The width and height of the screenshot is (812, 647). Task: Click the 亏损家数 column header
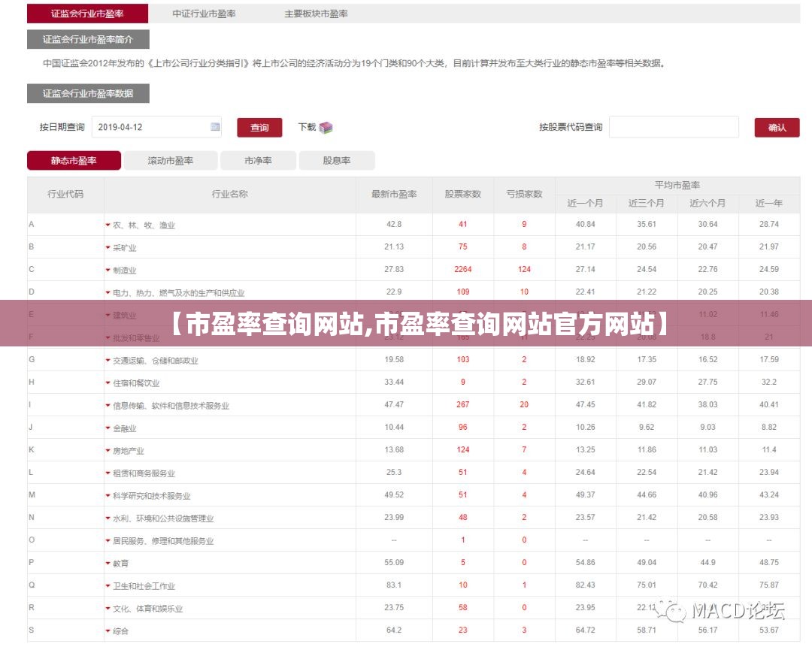[524, 194]
